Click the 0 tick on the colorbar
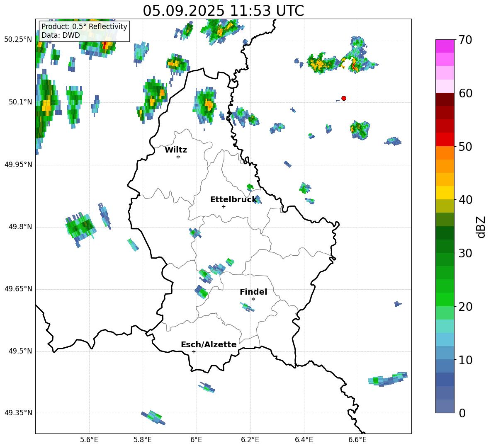 (462, 413)
